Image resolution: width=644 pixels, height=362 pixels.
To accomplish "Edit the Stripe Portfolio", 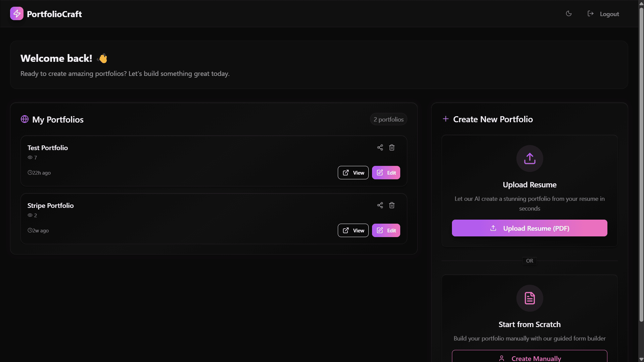I will [386, 230].
